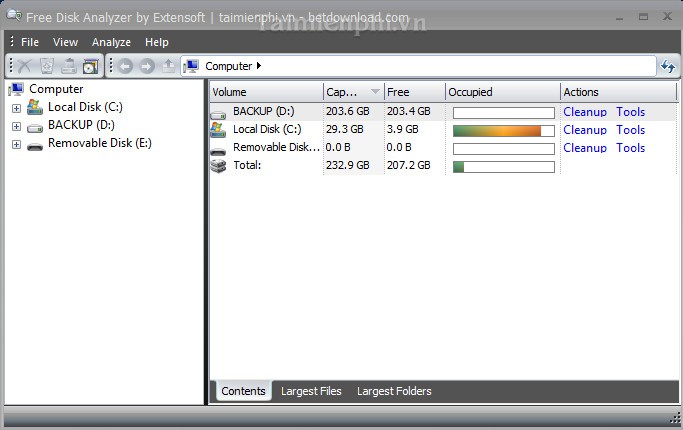The image size is (683, 430).
Task: Open the View menu
Action: pos(65,42)
